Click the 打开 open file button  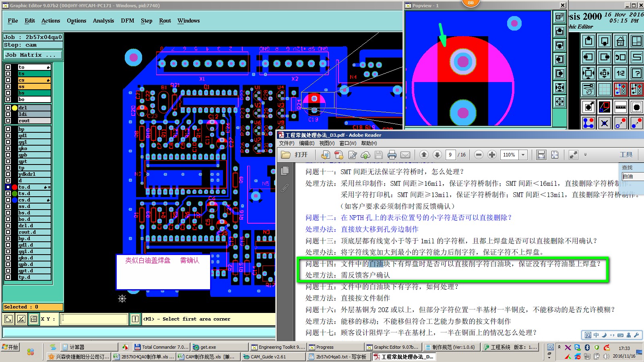[295, 155]
